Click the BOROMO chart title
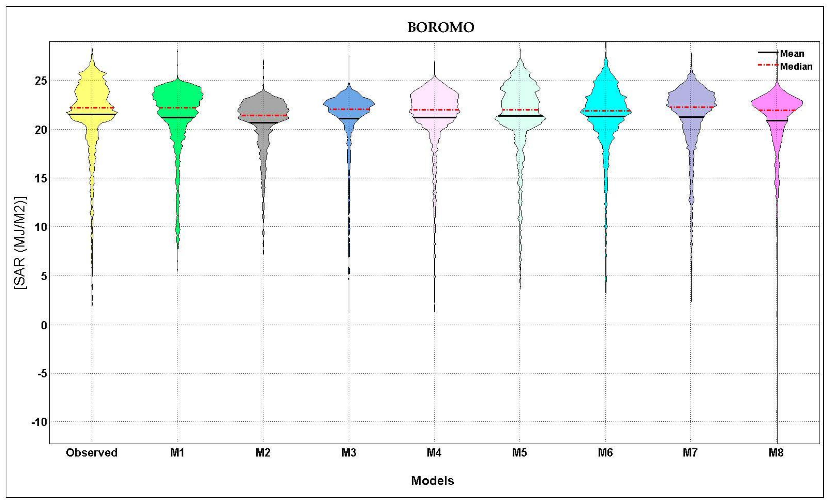 (441, 27)
